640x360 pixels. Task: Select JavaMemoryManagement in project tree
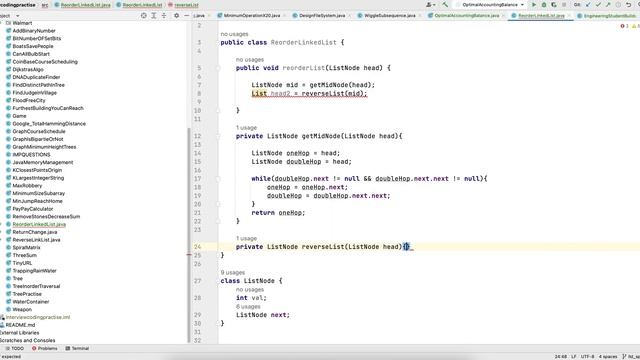pos(42,162)
